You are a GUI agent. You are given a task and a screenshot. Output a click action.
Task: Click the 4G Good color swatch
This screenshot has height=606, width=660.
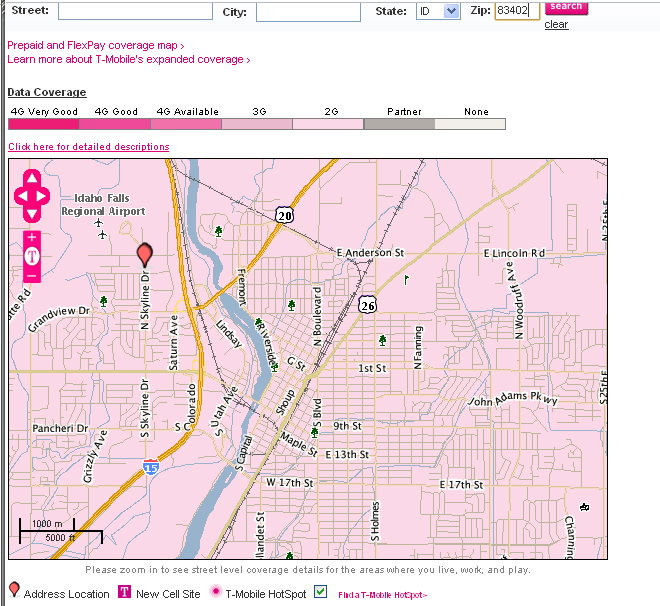(x=115, y=124)
